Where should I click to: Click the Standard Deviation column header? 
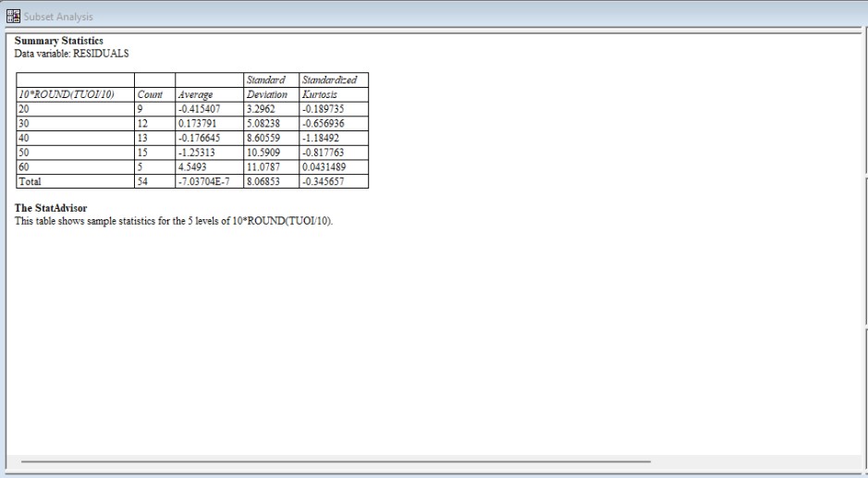[x=266, y=88]
